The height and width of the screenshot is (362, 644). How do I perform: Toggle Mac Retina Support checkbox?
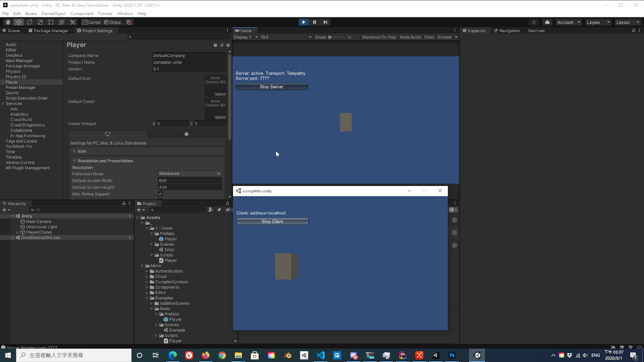tap(161, 194)
